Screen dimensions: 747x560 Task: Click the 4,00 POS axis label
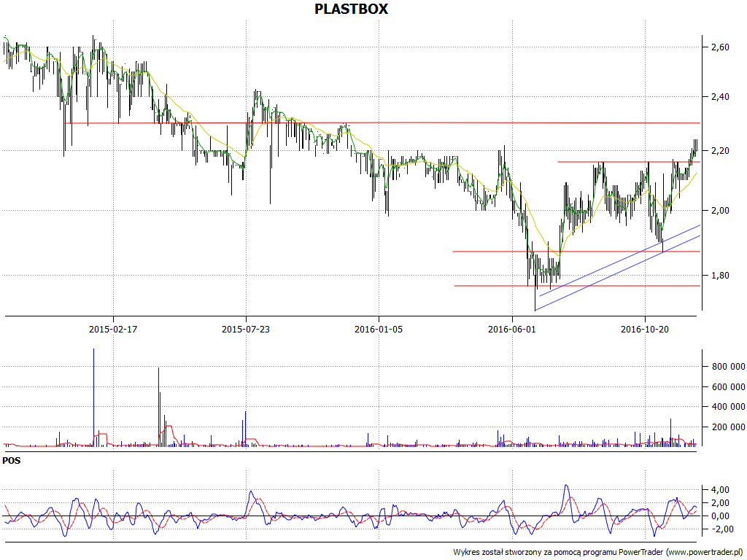(719, 490)
